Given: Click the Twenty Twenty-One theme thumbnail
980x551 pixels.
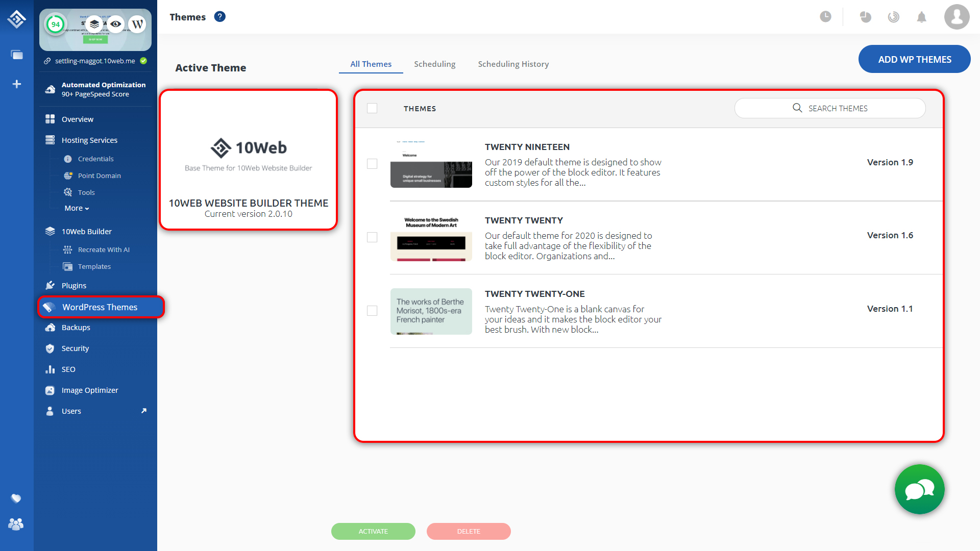Looking at the screenshot, I should (x=431, y=311).
